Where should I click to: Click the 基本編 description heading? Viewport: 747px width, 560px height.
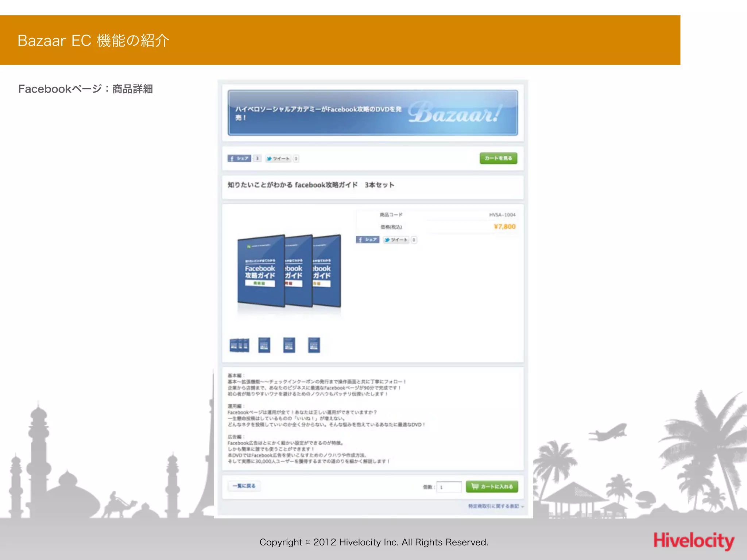(236, 376)
